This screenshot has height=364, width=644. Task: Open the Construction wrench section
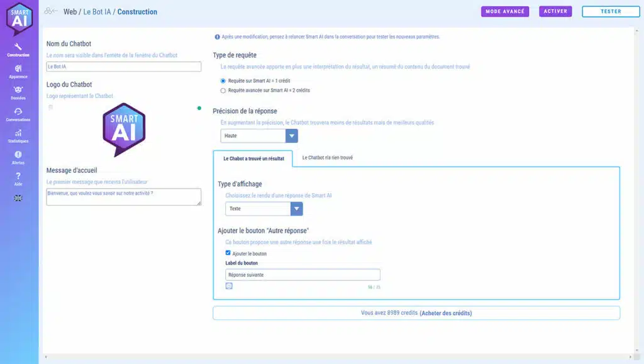(18, 49)
